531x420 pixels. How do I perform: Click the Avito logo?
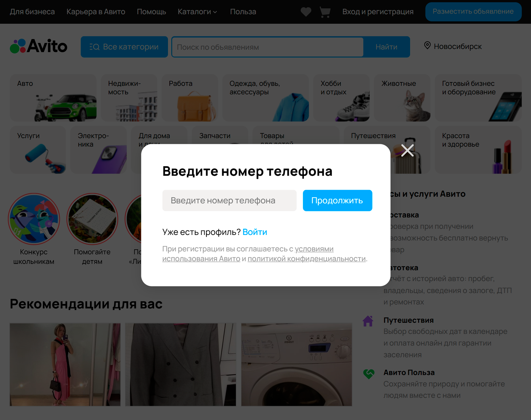pyautogui.click(x=38, y=46)
